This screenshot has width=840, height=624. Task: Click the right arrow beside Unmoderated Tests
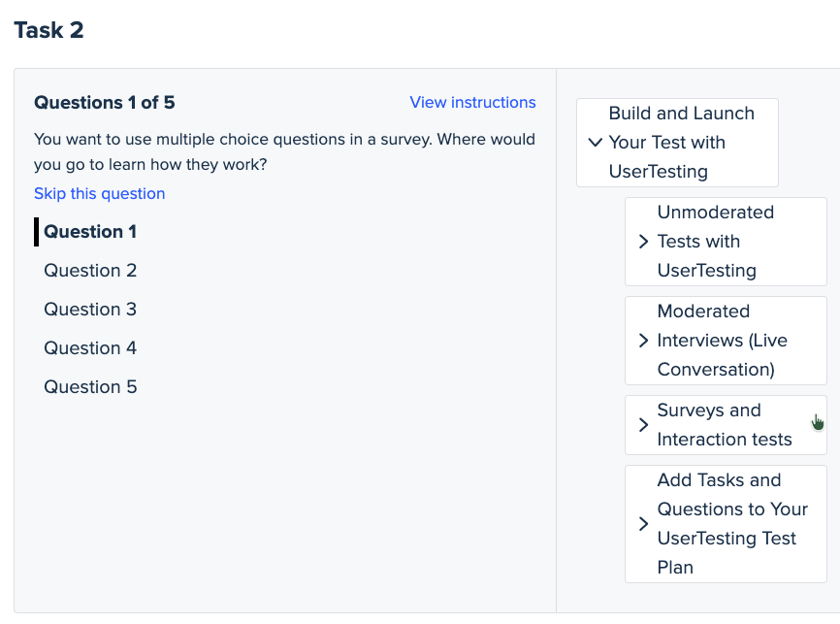pyautogui.click(x=643, y=242)
